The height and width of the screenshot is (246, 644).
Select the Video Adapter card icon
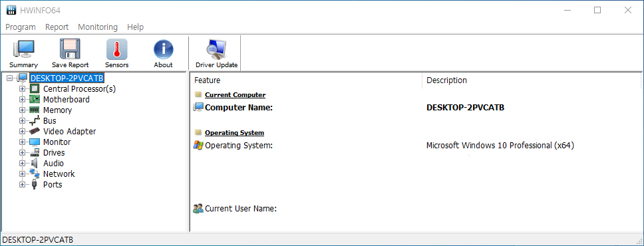[x=34, y=132]
